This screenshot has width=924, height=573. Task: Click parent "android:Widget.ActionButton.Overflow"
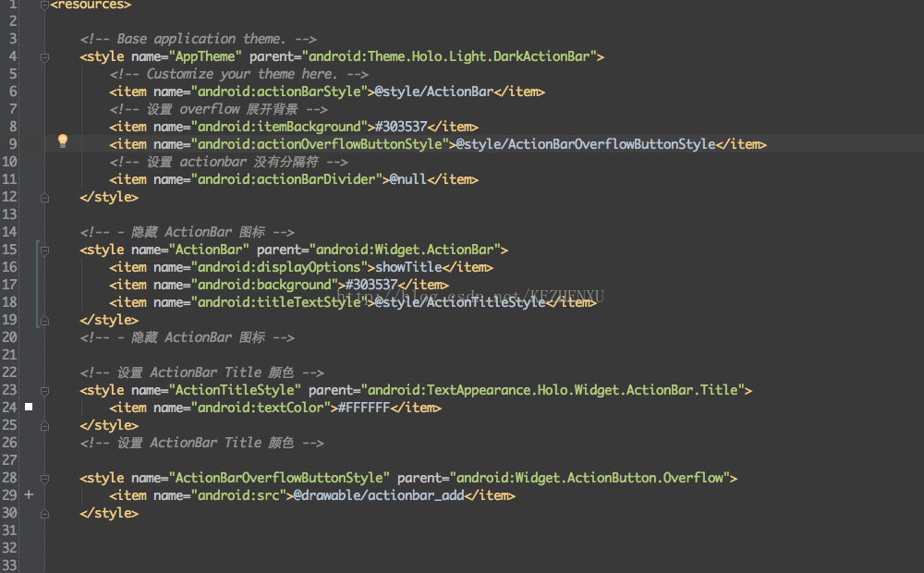coord(590,478)
